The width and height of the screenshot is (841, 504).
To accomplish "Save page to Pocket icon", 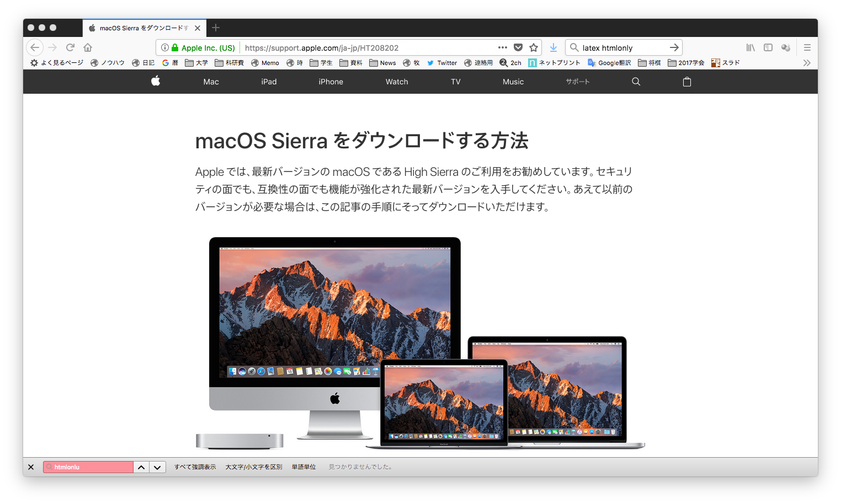I will (518, 47).
